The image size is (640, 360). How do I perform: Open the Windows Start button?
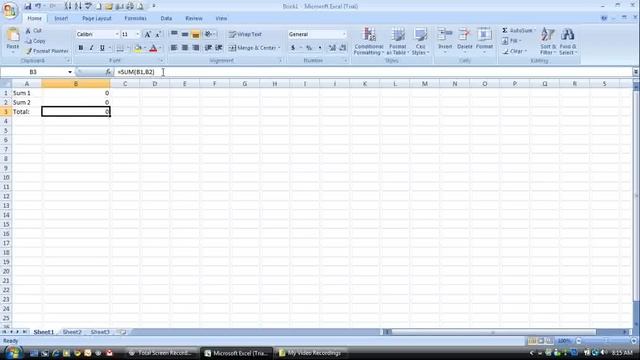click(x=14, y=352)
